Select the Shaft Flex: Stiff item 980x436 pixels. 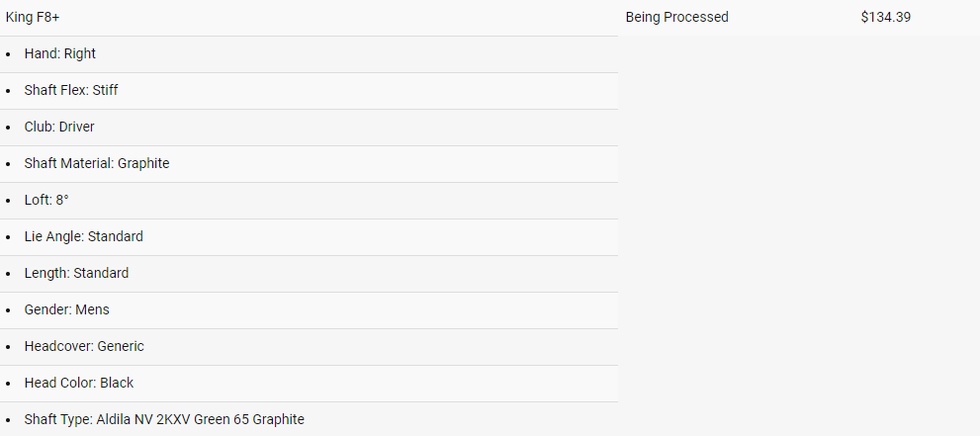point(71,90)
